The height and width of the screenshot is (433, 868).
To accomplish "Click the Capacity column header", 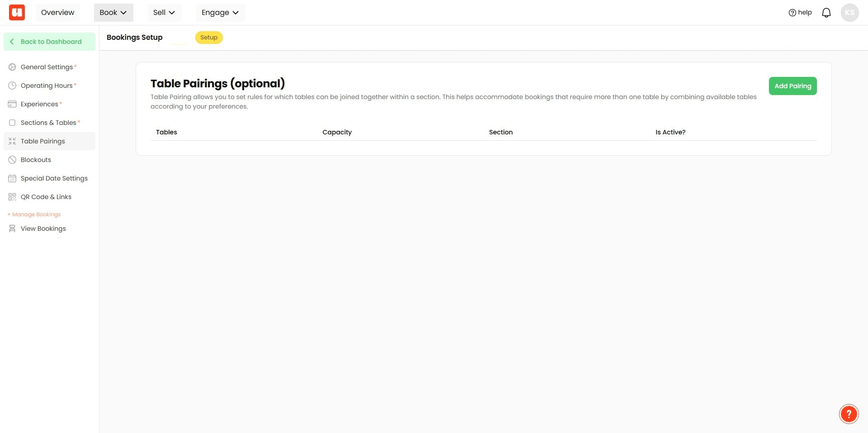I will pos(337,132).
